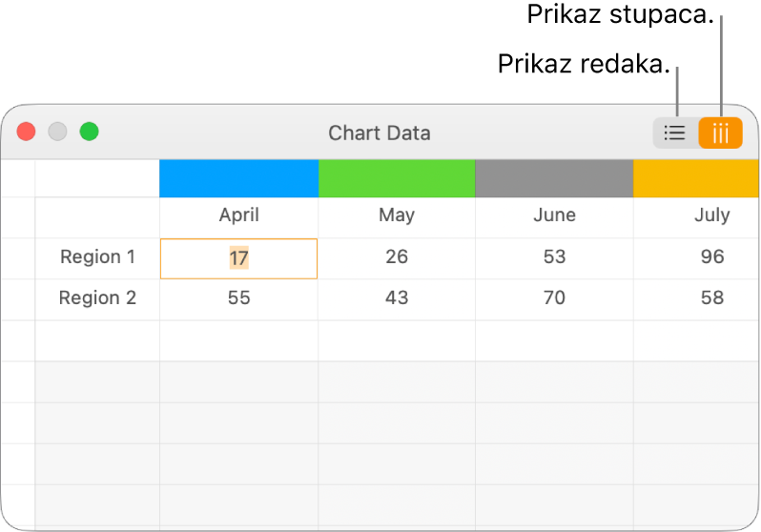The width and height of the screenshot is (761, 532).
Task: Close the Chart Data window
Action: (27, 133)
